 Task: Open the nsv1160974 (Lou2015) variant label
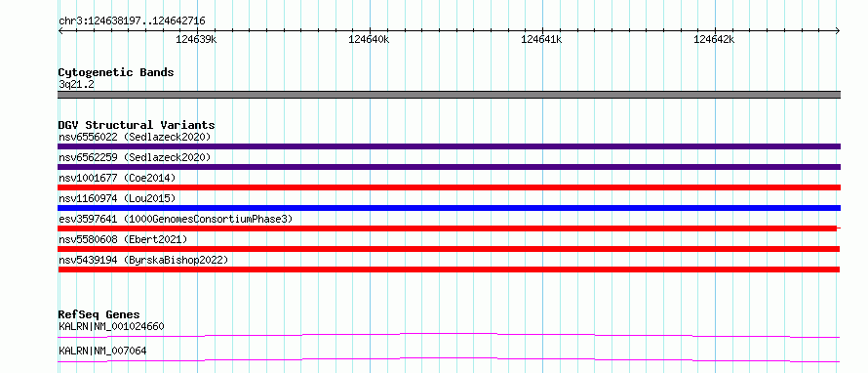[117, 198]
